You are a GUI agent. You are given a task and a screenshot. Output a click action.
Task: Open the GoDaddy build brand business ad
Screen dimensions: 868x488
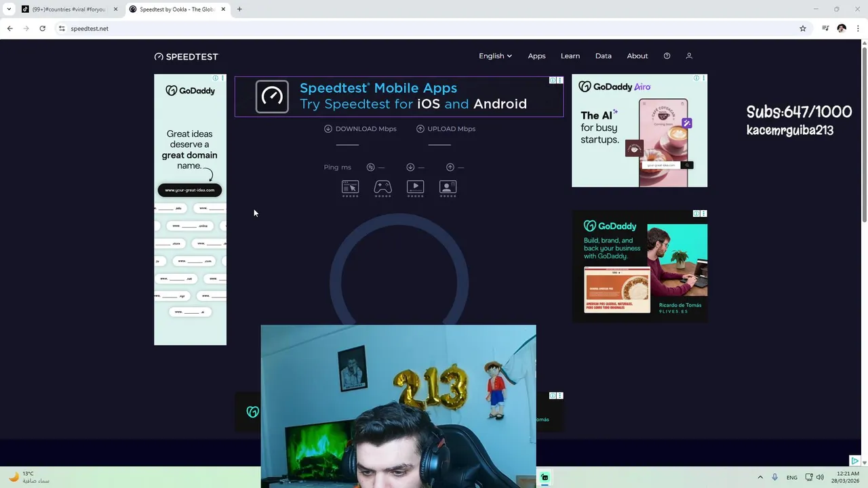point(639,266)
